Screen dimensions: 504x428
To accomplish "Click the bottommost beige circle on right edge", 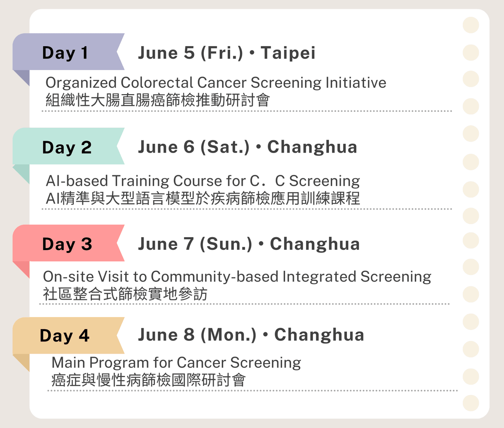I will point(470,403).
